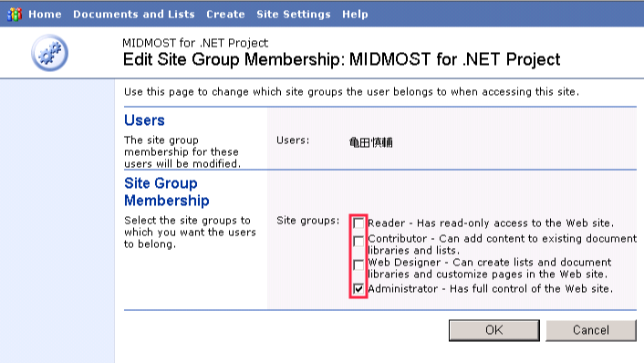Click the 'Site groups:' label
644x363 pixels.
(308, 221)
